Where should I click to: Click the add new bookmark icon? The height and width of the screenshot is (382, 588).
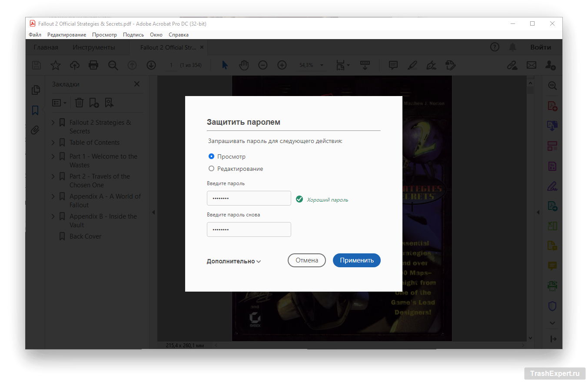tap(94, 103)
